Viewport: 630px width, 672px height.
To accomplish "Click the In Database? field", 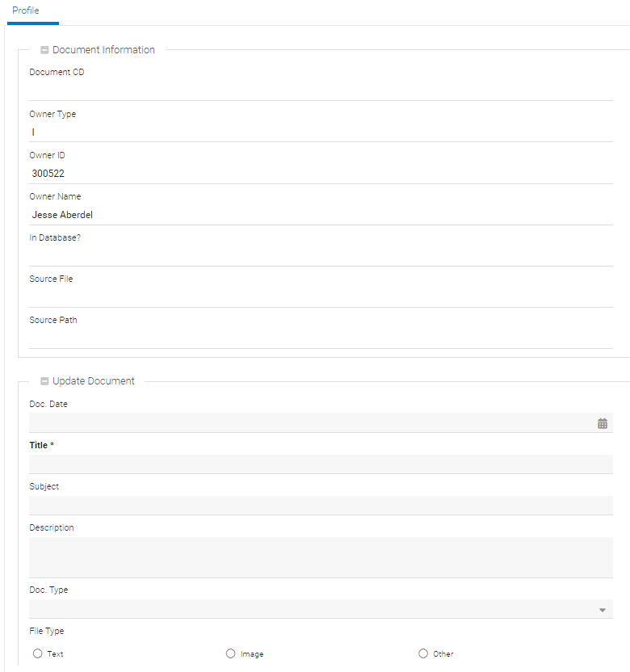I will tap(321, 256).
